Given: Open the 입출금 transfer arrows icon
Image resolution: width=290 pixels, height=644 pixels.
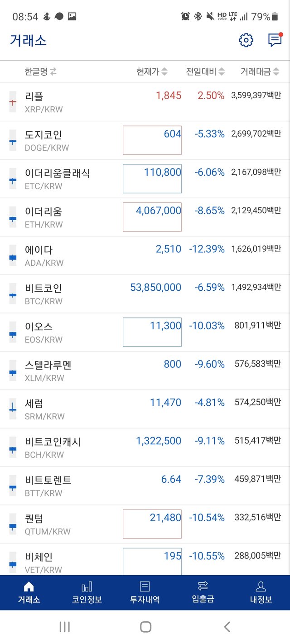Looking at the screenshot, I should [203, 586].
